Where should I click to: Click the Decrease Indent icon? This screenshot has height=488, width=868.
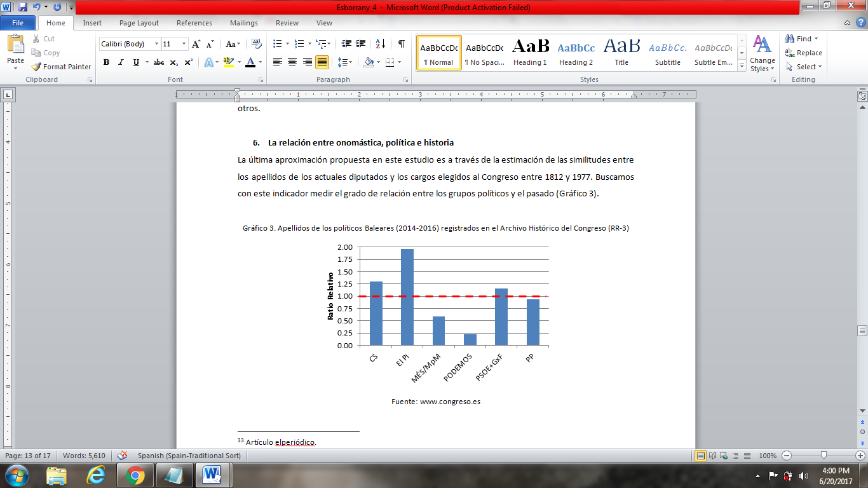pyautogui.click(x=346, y=44)
